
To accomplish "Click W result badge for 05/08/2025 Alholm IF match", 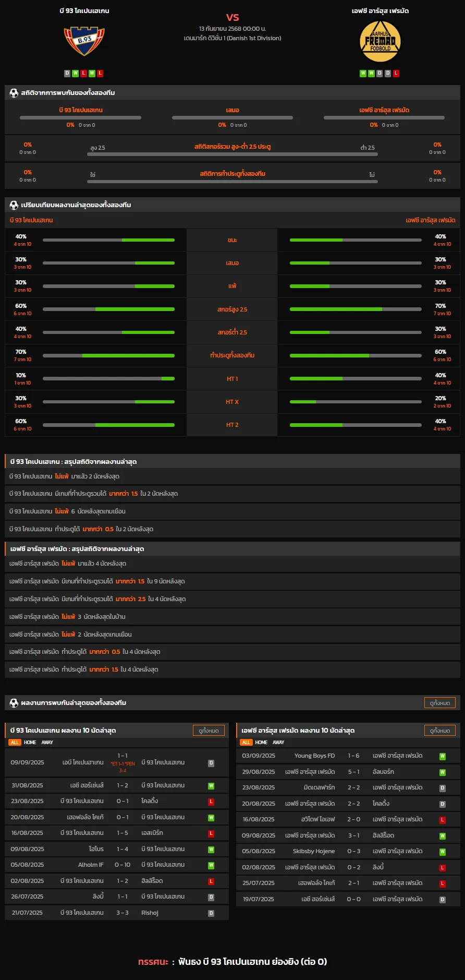I will coord(211,865).
